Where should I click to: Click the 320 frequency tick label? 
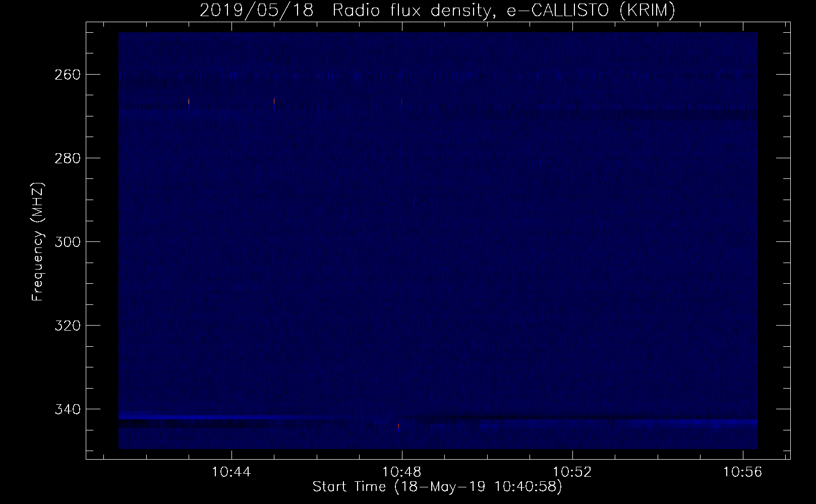67,326
